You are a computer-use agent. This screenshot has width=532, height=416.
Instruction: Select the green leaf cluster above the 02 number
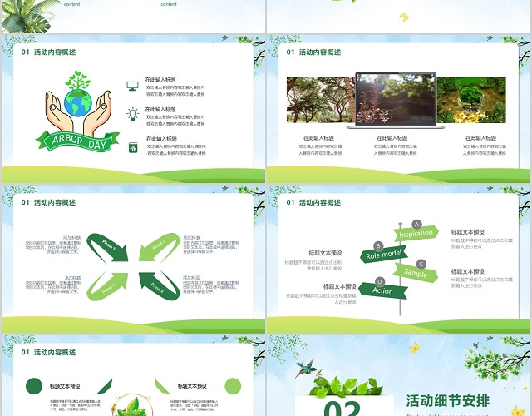pyautogui.click(x=346, y=385)
